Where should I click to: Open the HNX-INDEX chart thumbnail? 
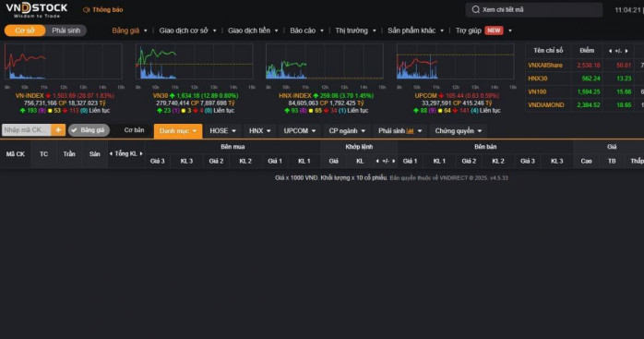click(325, 62)
